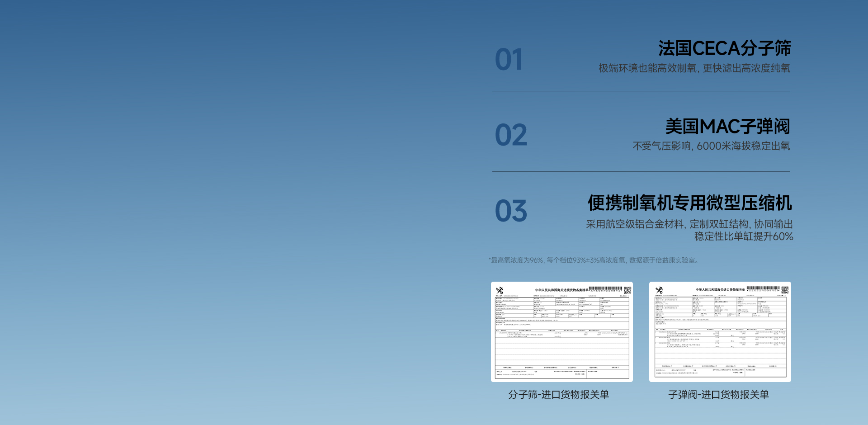Click the 稳定性比单缸提升60% text line
868x425 pixels.
[x=744, y=236]
